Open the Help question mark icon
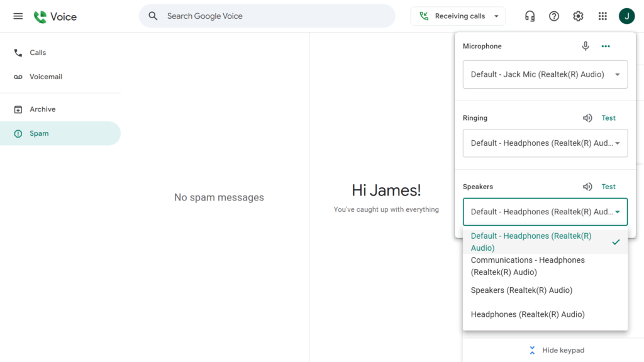The height and width of the screenshot is (362, 644). (554, 16)
